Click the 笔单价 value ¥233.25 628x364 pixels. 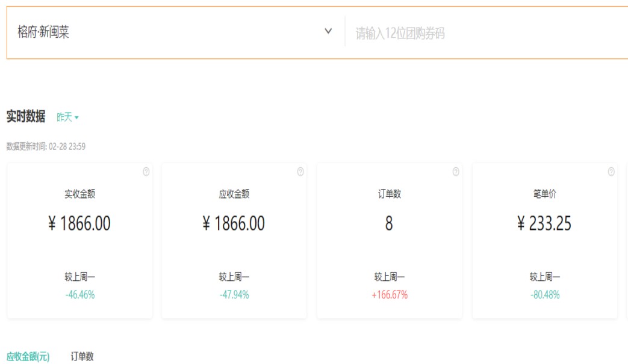pos(544,224)
